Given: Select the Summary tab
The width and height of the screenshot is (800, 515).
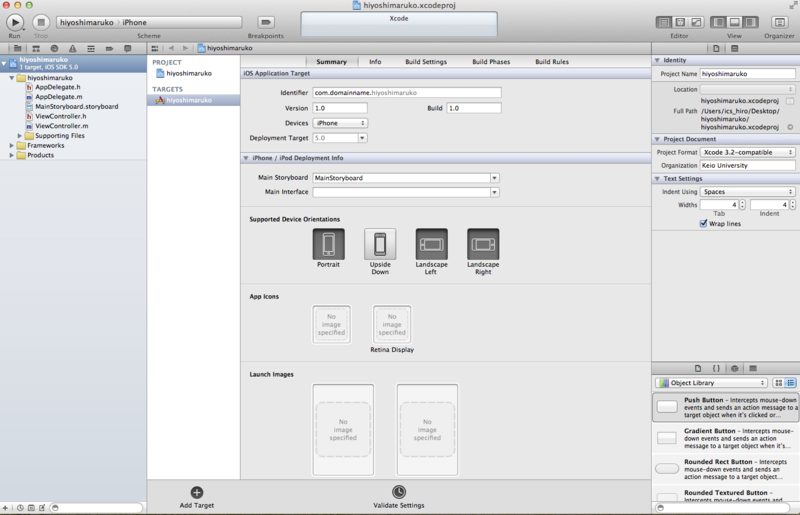Looking at the screenshot, I should (332, 62).
